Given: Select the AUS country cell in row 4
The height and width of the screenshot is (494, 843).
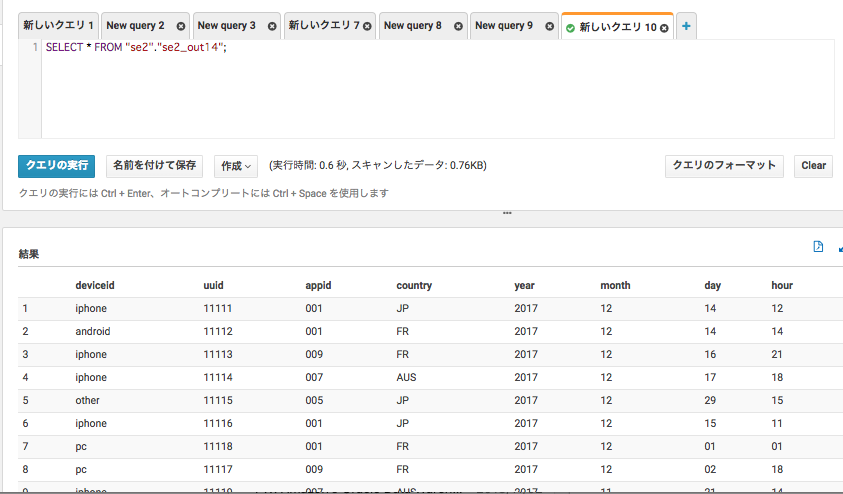Looking at the screenshot, I should 406,378.
